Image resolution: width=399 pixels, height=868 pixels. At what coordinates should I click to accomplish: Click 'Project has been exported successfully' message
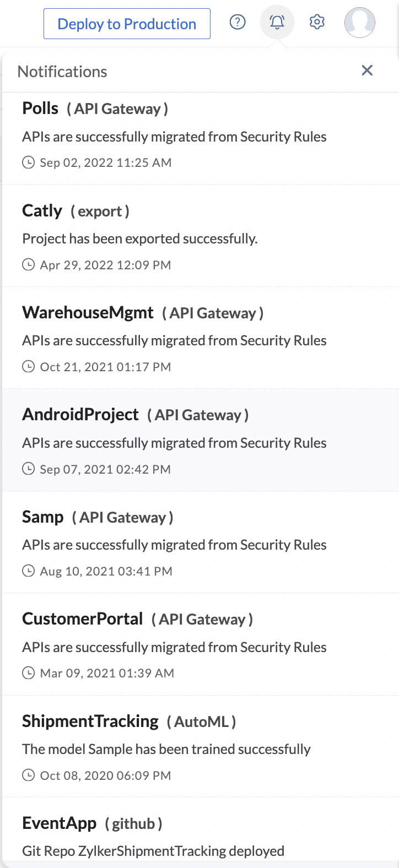click(x=140, y=238)
